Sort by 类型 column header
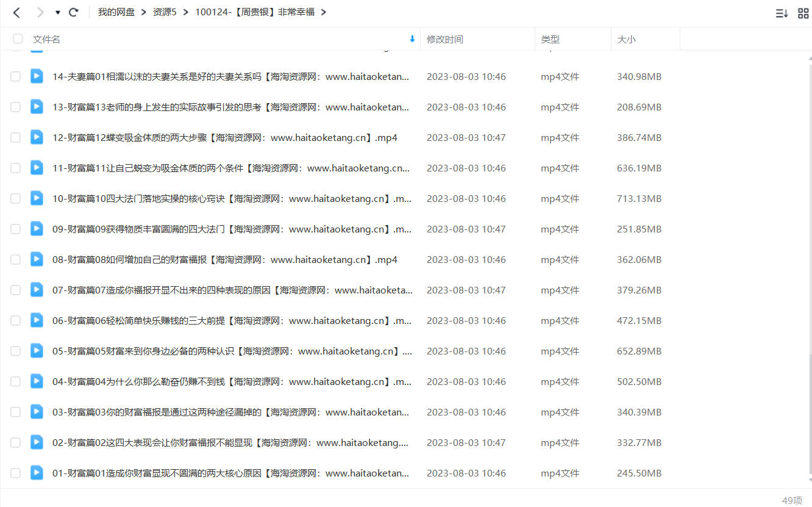Viewport: 812px width, 507px height. click(550, 39)
